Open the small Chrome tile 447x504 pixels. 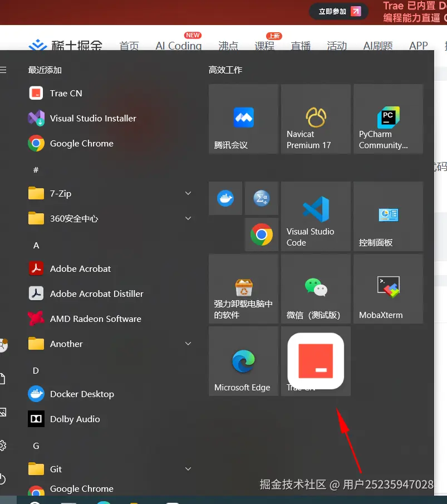262,234
